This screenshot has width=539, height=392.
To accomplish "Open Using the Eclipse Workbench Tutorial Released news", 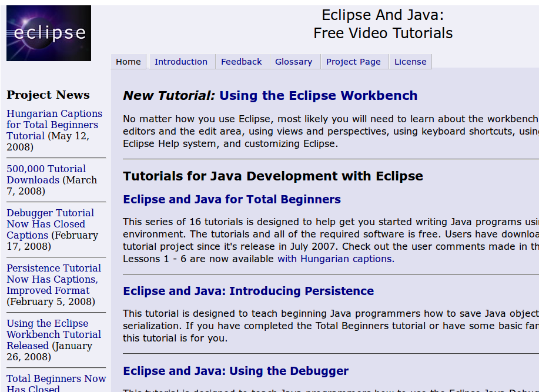I will click(53, 334).
